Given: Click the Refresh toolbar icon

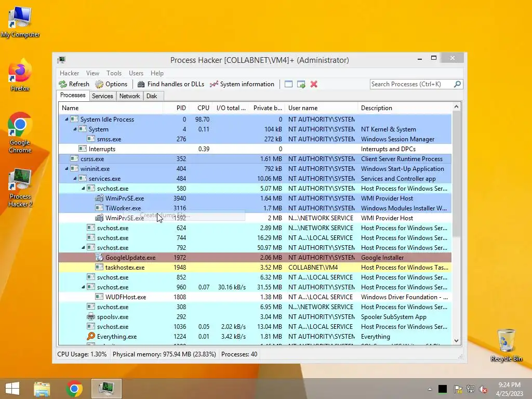Looking at the screenshot, I should point(63,84).
